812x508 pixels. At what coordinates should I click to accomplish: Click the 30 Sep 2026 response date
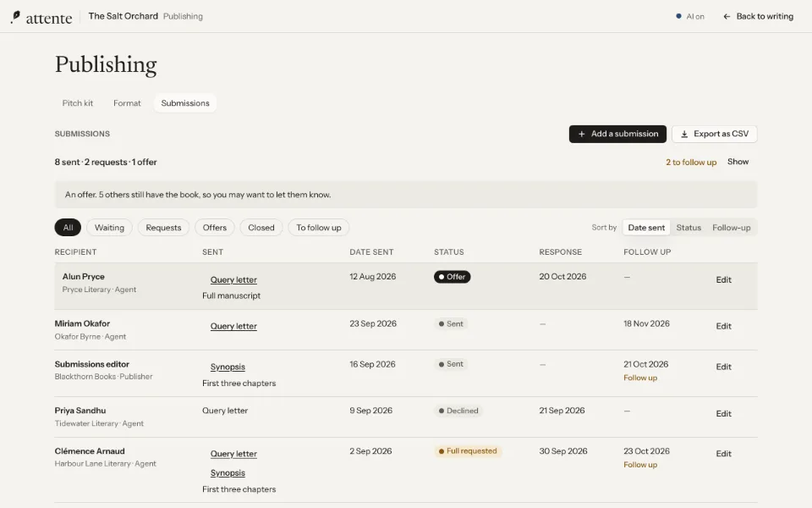563,451
